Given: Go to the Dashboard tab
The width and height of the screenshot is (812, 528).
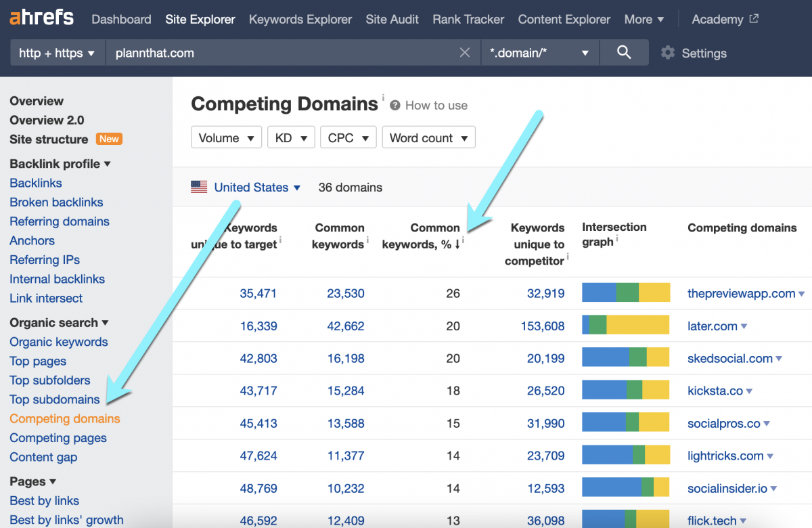Looking at the screenshot, I should (x=121, y=19).
